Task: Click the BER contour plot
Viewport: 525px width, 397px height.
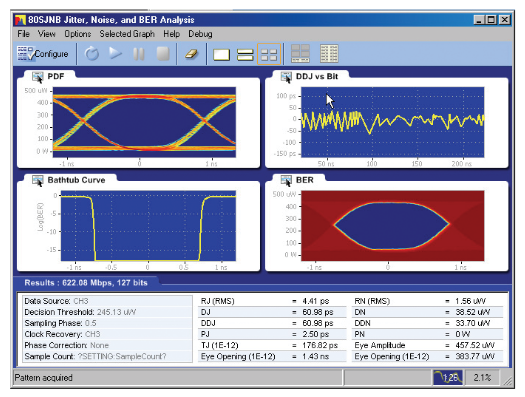Action: click(392, 226)
